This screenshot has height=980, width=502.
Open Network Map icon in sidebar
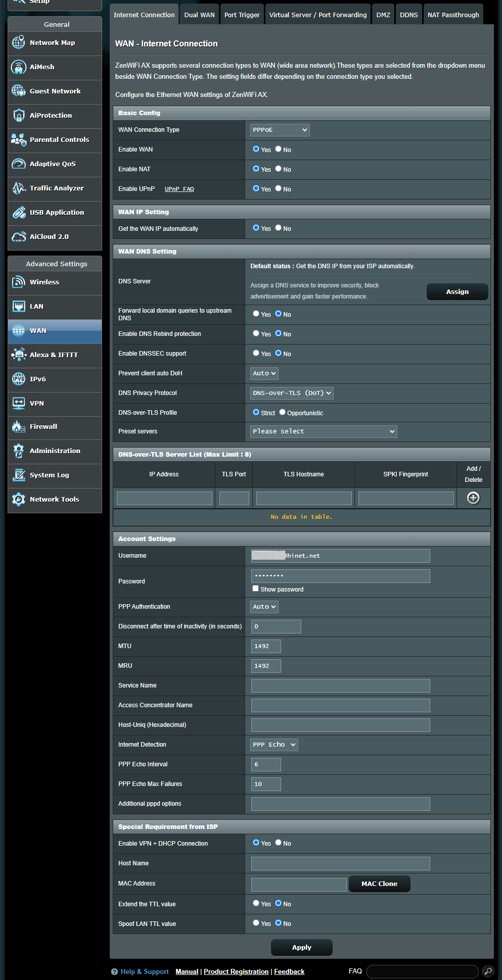point(19,42)
